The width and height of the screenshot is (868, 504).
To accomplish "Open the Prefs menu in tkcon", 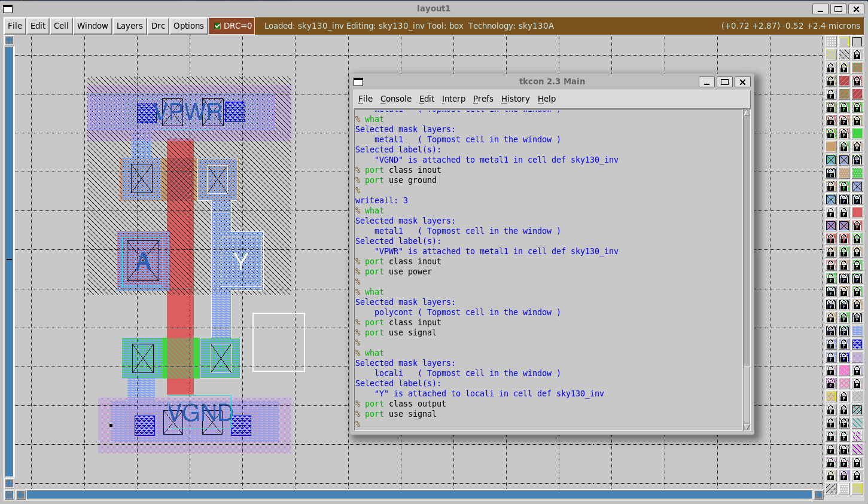I will pyautogui.click(x=483, y=99).
